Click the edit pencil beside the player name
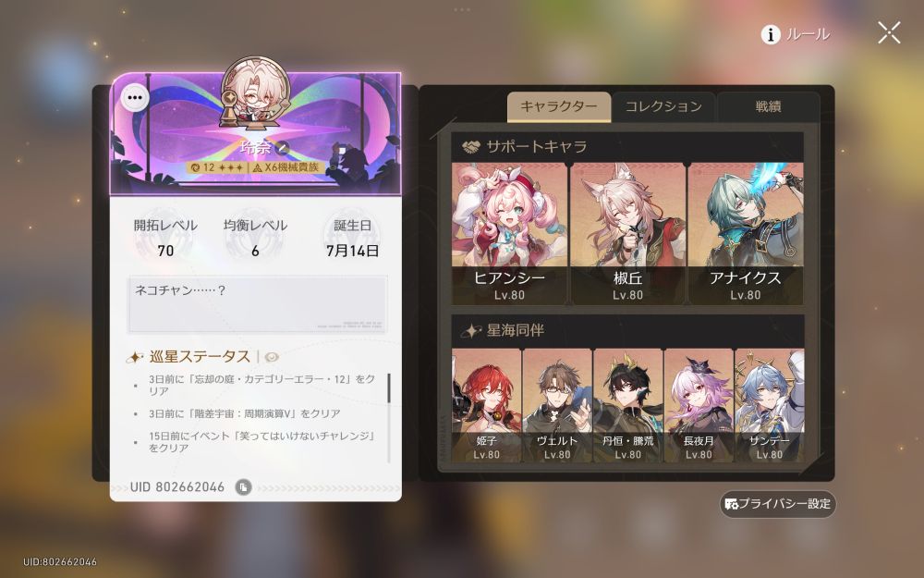 [283, 147]
